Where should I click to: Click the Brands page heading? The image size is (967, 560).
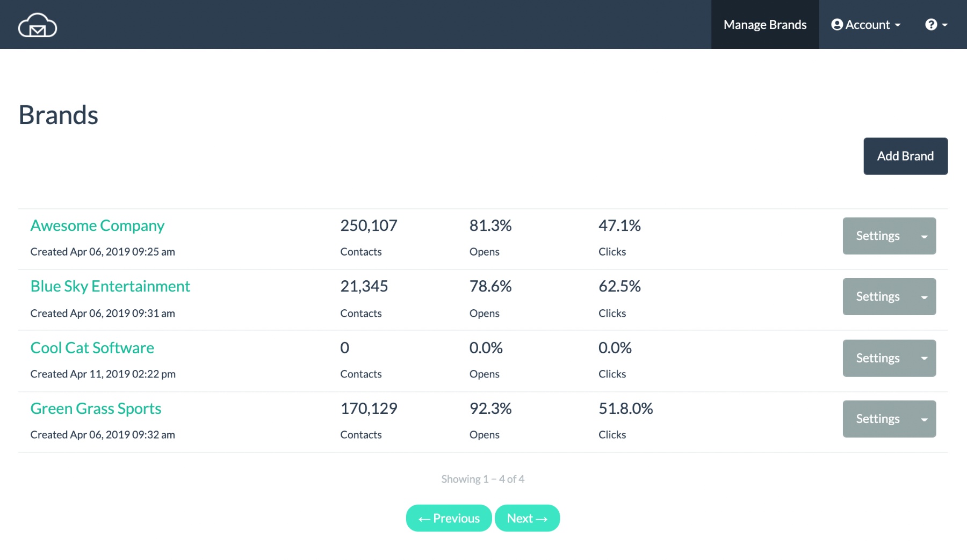tap(58, 114)
